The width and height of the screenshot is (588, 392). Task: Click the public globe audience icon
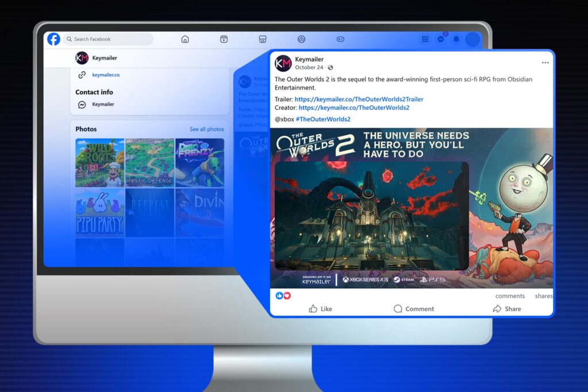330,68
